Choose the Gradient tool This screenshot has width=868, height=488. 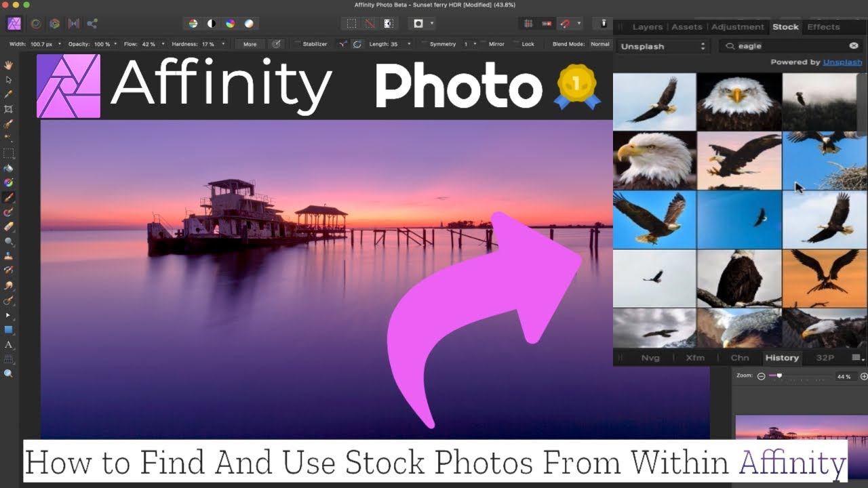click(x=9, y=183)
